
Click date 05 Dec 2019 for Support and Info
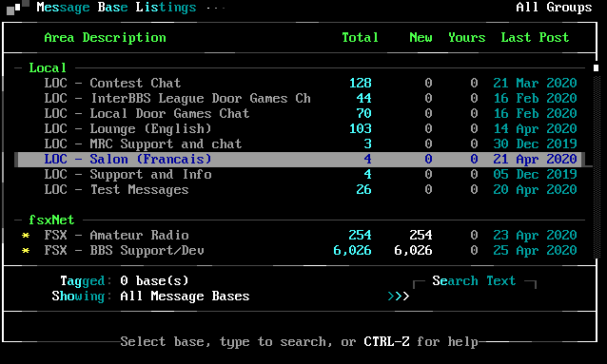(535, 174)
